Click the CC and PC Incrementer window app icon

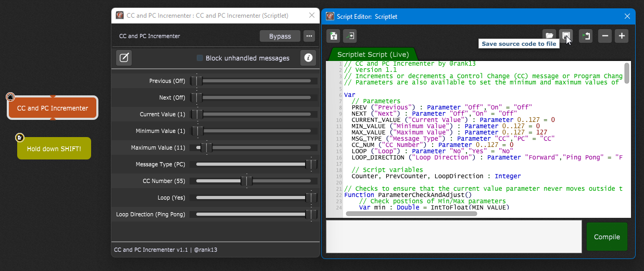click(120, 15)
